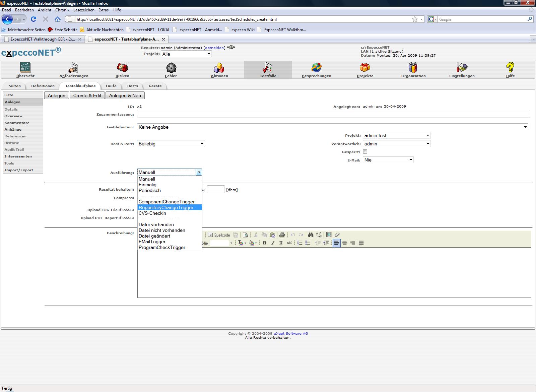Click the abmelden logout link
Viewport: 536px width, 392px height.
pos(214,48)
